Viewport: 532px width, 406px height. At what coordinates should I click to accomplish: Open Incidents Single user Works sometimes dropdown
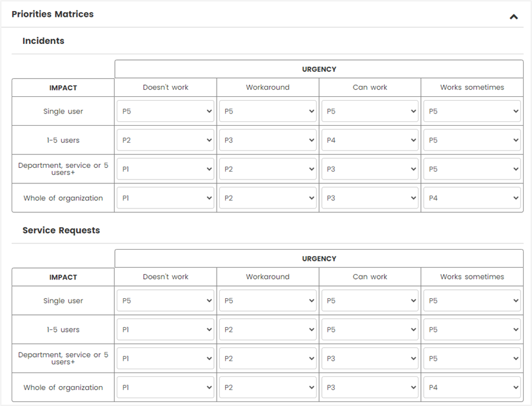(472, 111)
